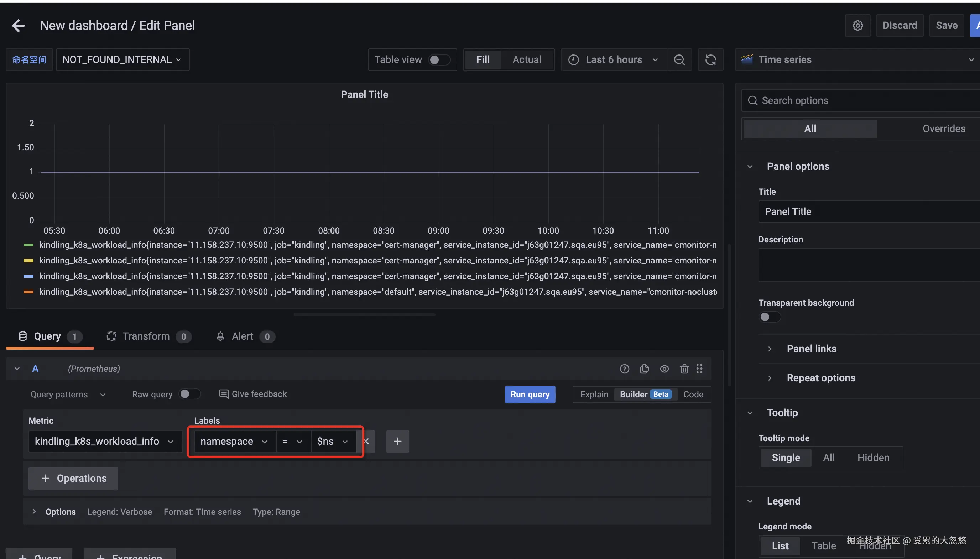Click the green legend color swatch
Screen dimensions: 980x559
pyautogui.click(x=28, y=245)
